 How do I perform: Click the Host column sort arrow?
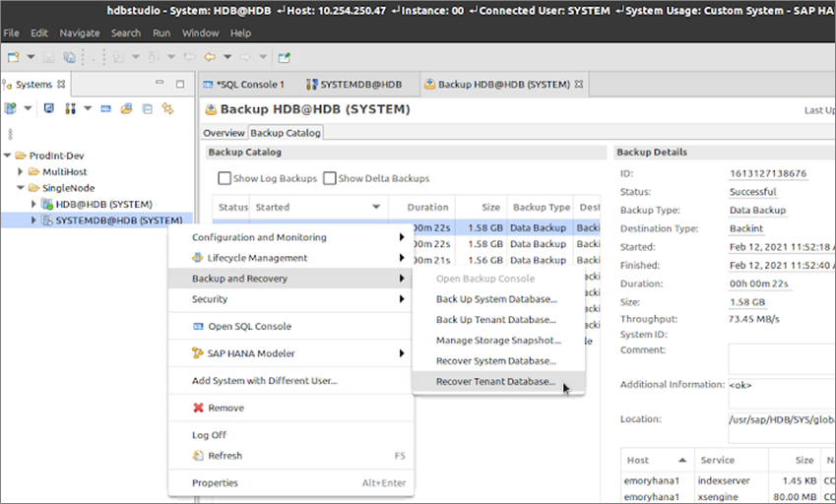[x=682, y=460]
